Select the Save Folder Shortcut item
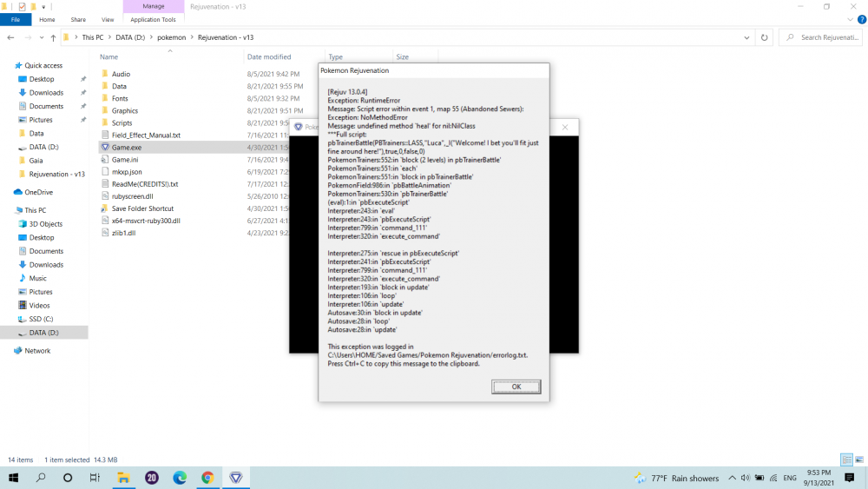This screenshot has height=489, width=868. (142, 208)
